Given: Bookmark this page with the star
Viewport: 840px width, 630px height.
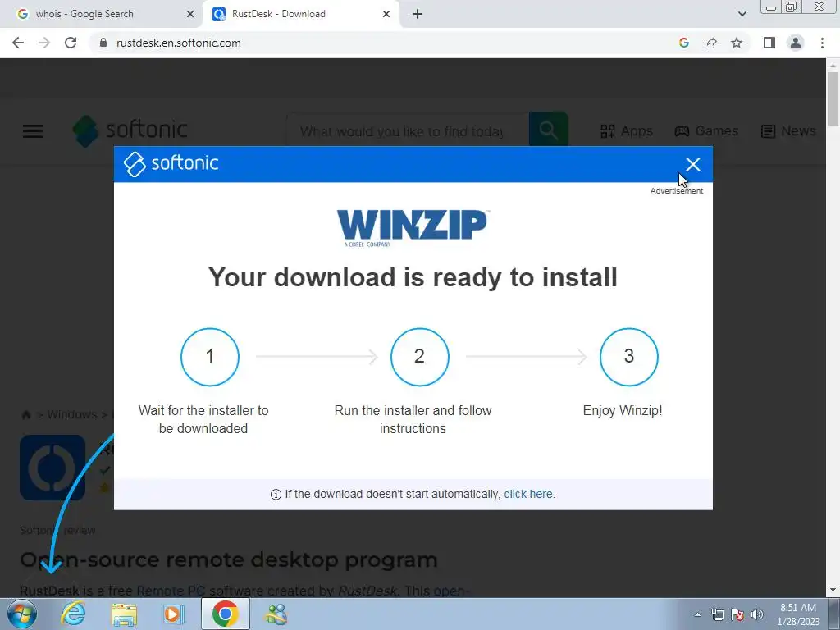Looking at the screenshot, I should coord(737,43).
